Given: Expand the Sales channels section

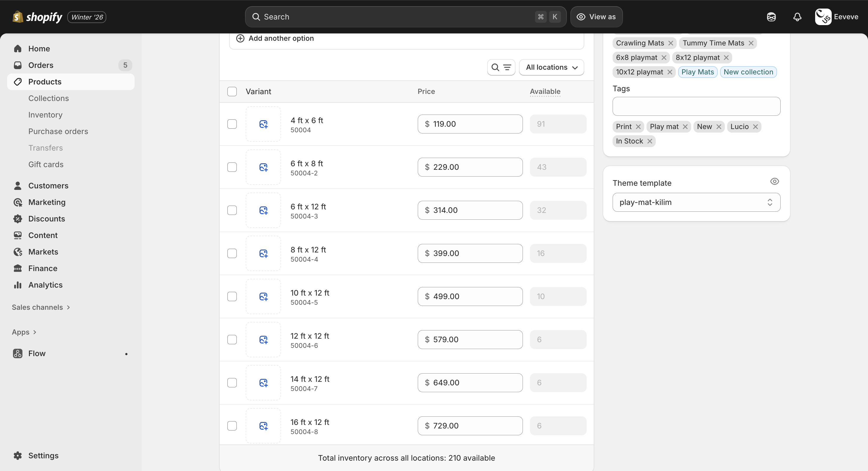Looking at the screenshot, I should click(x=40, y=307).
